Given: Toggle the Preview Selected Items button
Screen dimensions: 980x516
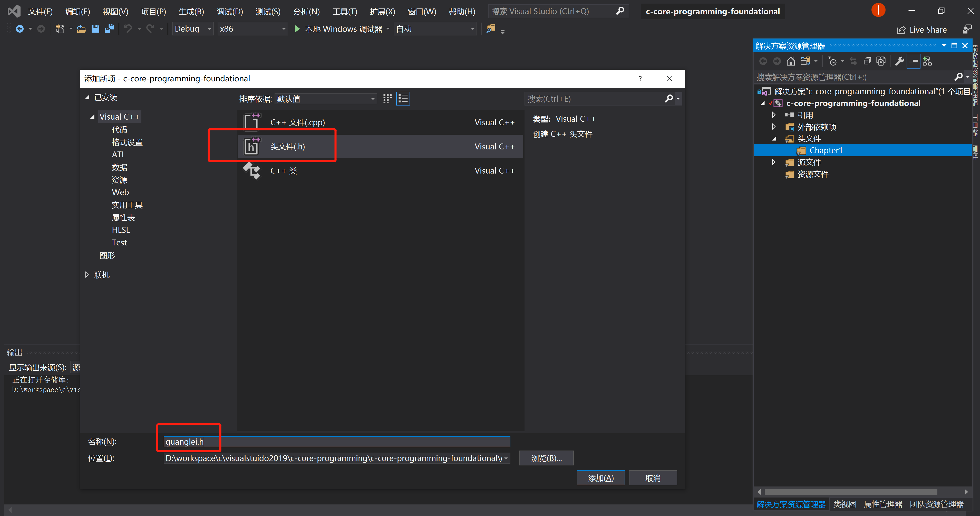Looking at the screenshot, I should (x=914, y=61).
